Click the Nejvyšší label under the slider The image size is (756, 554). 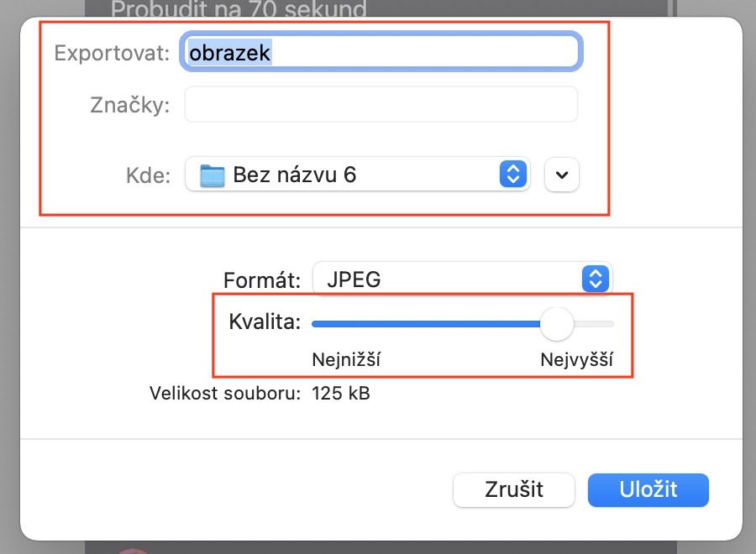tap(577, 361)
